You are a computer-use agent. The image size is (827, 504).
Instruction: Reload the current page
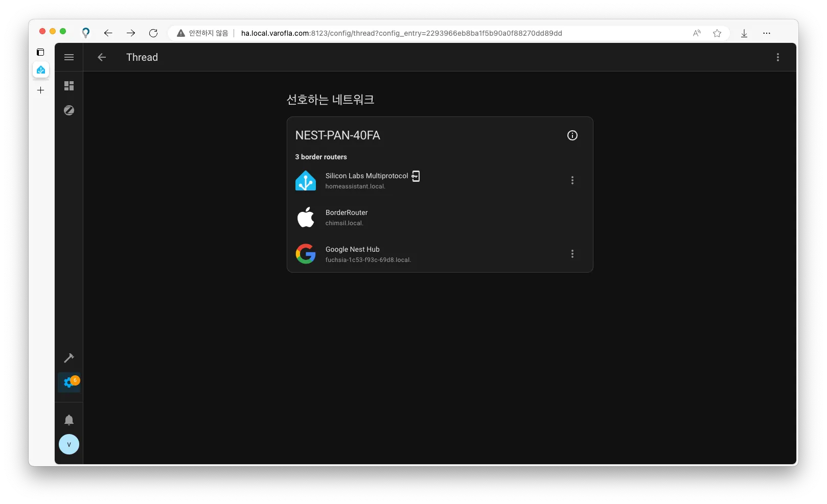[x=153, y=33]
